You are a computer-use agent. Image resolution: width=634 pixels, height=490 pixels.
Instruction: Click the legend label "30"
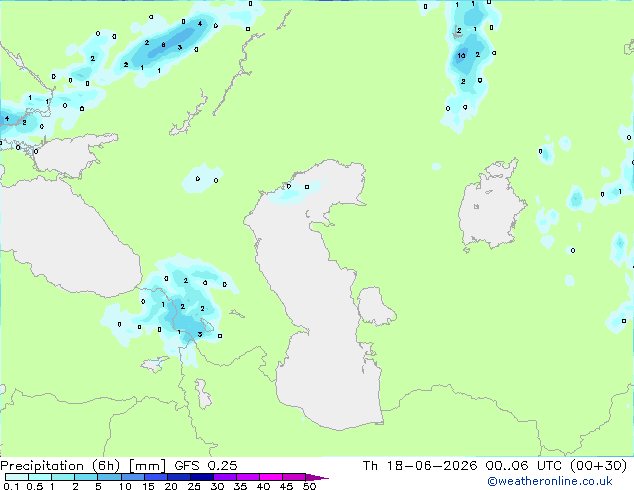217,486
